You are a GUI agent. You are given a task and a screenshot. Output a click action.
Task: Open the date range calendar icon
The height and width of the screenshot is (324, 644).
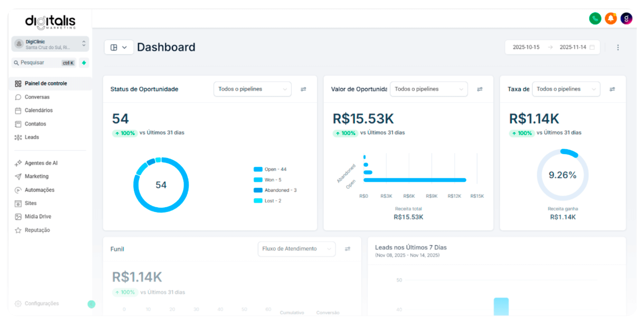coord(592,47)
